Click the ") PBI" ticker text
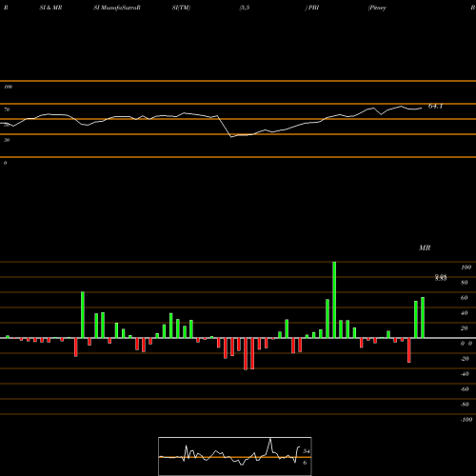This screenshot has height=476, width=476. (312, 8)
